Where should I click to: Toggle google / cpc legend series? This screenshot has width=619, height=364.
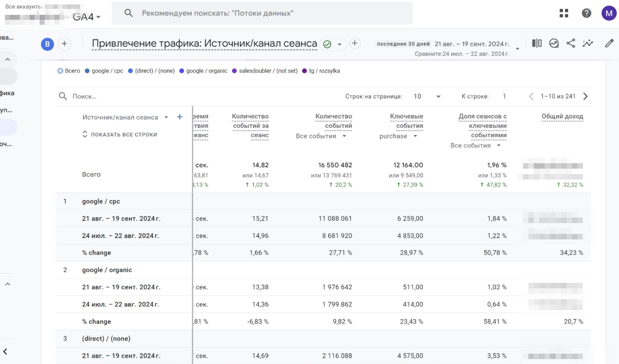click(x=104, y=71)
